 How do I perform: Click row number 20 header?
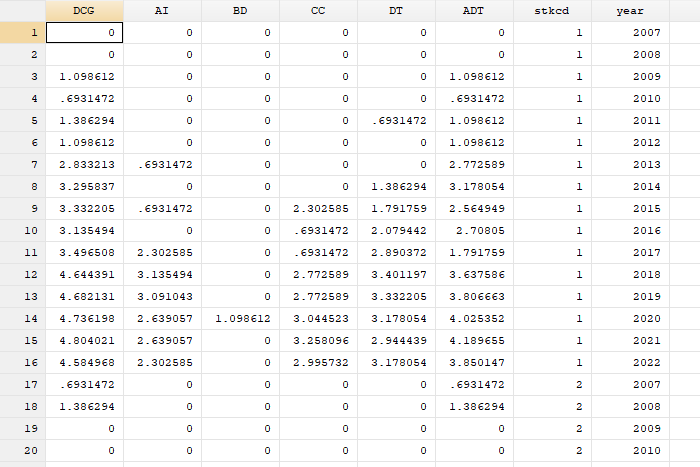(x=22, y=452)
